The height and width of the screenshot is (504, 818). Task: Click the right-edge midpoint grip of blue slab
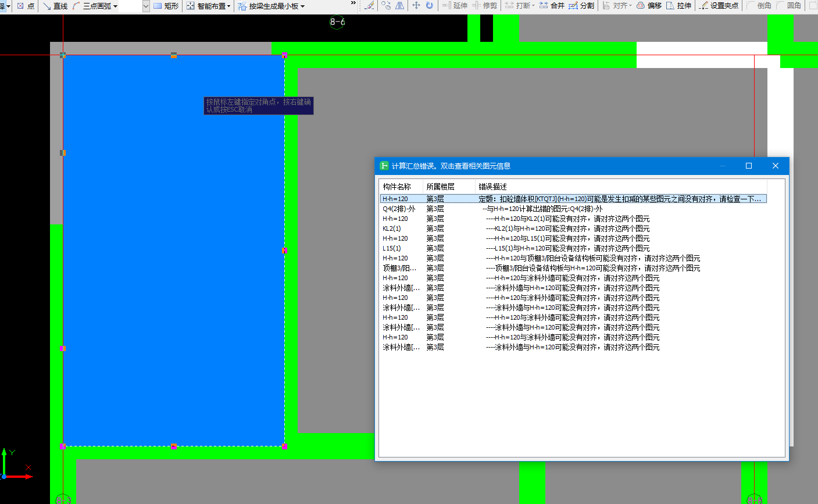pyautogui.click(x=284, y=251)
